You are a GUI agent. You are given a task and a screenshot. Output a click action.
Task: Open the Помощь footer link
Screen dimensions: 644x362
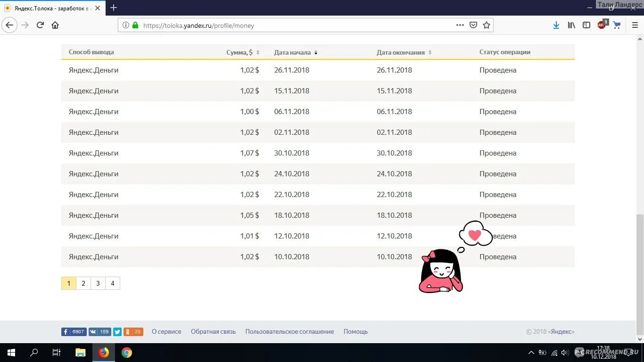coord(355,332)
